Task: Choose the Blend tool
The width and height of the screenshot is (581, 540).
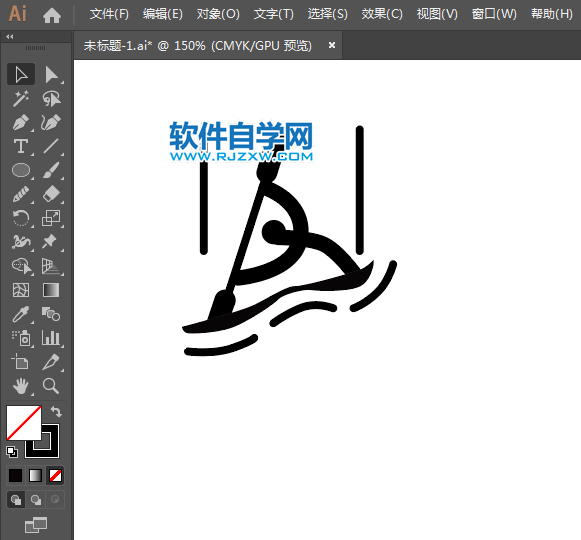Action: coord(51,314)
